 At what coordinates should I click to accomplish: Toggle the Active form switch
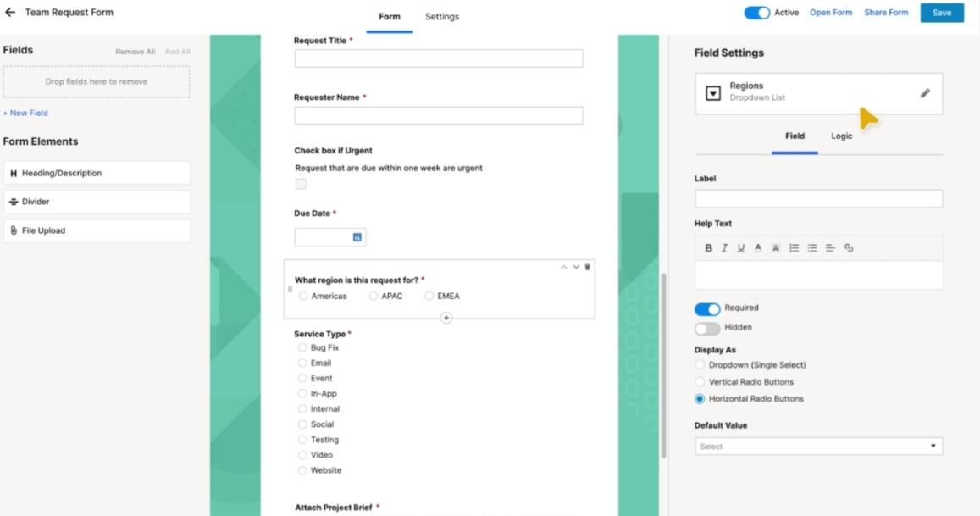[x=756, y=13]
